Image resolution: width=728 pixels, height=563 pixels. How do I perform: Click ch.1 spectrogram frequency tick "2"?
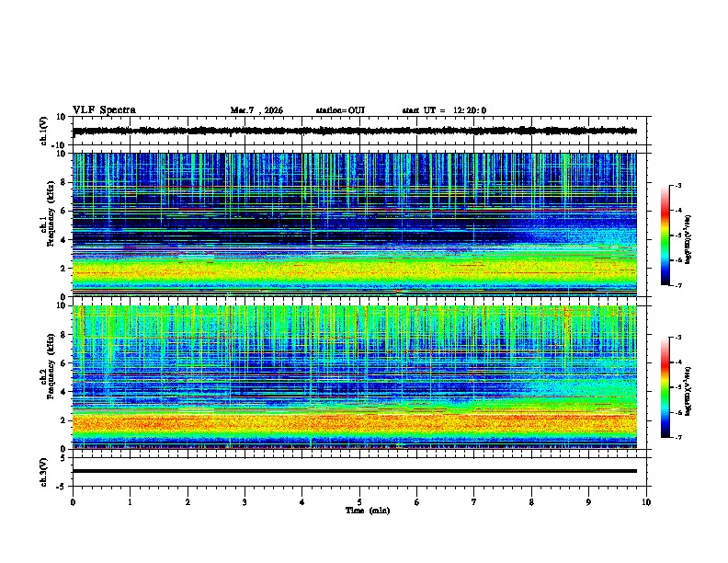coord(63,269)
